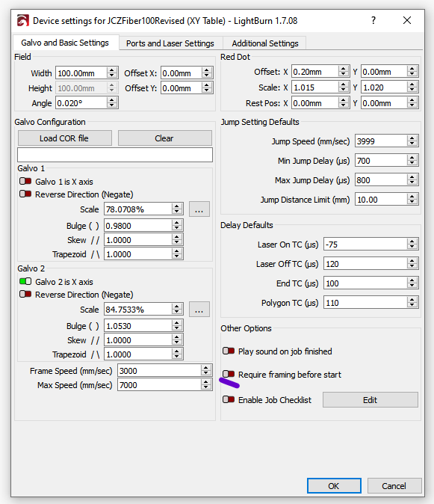Toggle Enable Job Checklist switch
This screenshot has width=434, height=504.
(229, 399)
